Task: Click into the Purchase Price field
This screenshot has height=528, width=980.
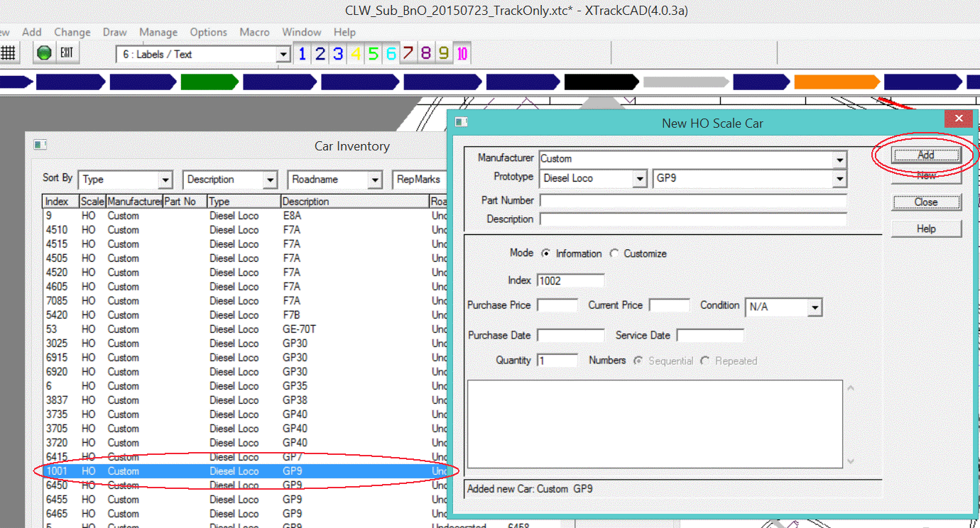Action: (557, 305)
